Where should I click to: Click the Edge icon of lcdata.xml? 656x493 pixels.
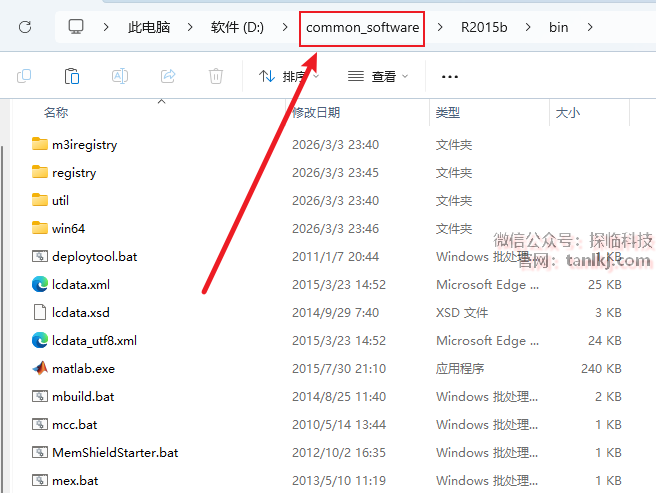[40, 284]
